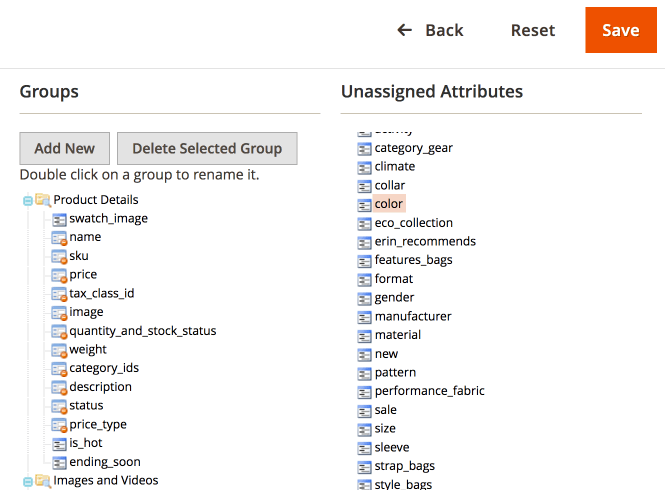
Task: Click the category_gear attribute icon
Action: 364,149
